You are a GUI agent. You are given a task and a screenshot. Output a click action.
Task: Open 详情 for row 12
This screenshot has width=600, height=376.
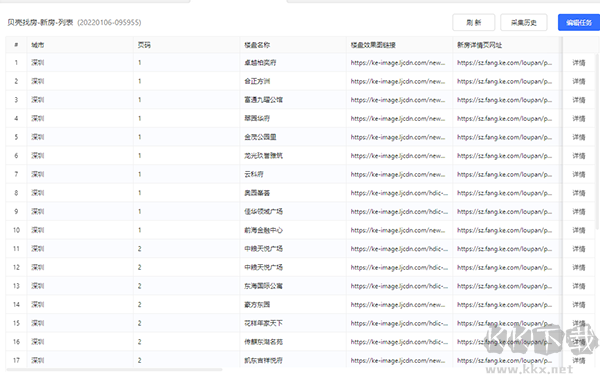pos(579,267)
